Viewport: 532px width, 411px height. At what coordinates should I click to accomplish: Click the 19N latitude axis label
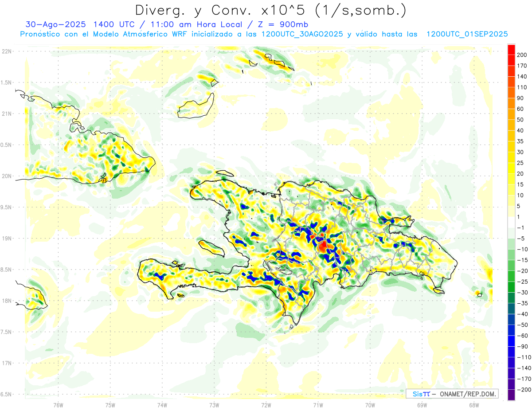[x=6, y=239]
